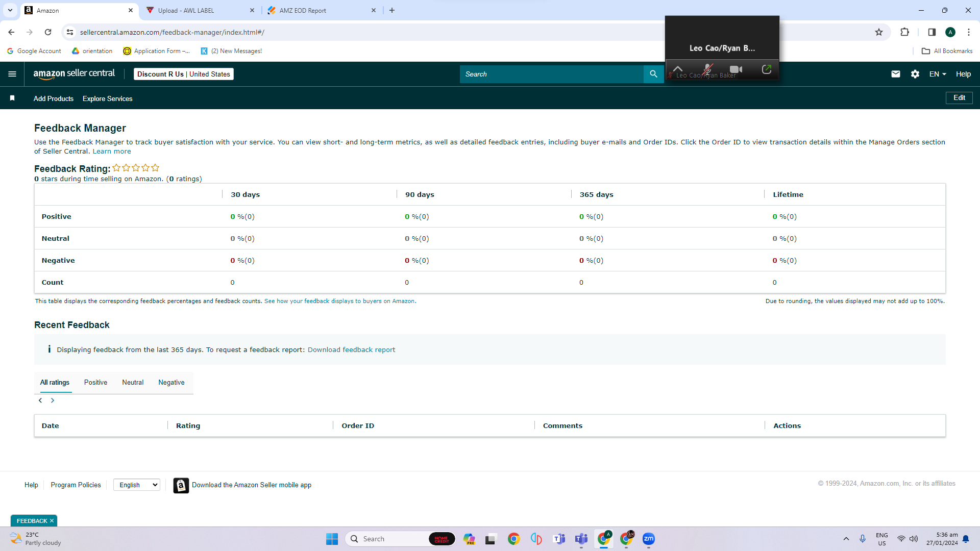Screen dimensions: 980x551
Task: Open the (2) New Messages! bookmark
Action: (x=231, y=51)
